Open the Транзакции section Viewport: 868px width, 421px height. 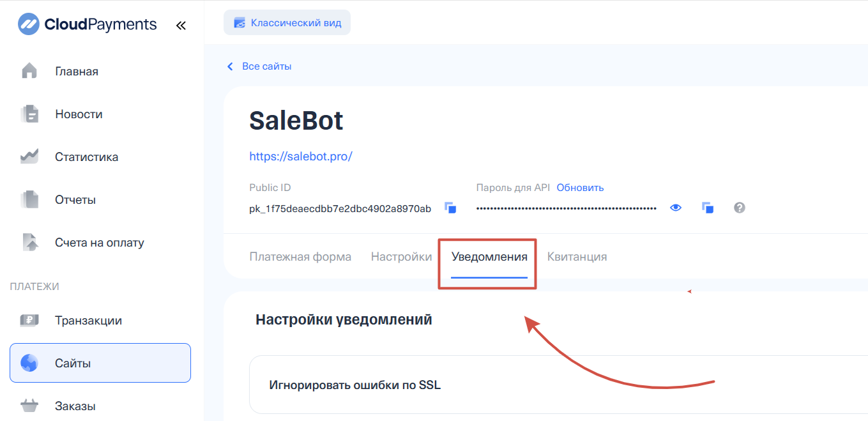tap(88, 321)
